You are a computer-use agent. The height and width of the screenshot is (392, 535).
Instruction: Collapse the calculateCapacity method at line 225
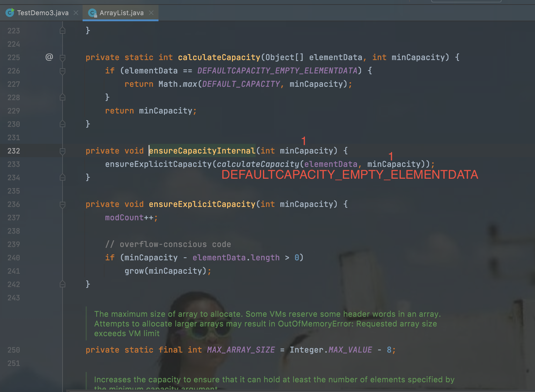click(63, 57)
